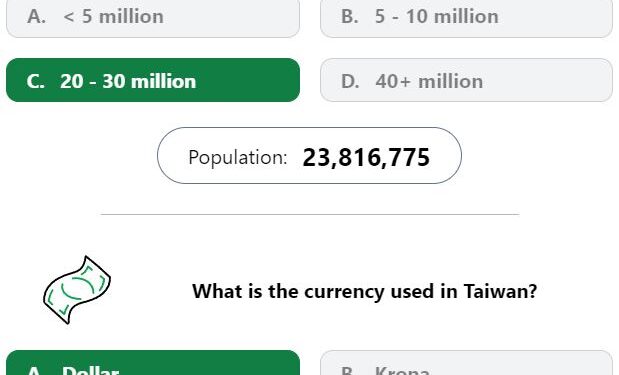
Task: Click the "B." letter on 5 - 10 million option
Action: pos(350,17)
